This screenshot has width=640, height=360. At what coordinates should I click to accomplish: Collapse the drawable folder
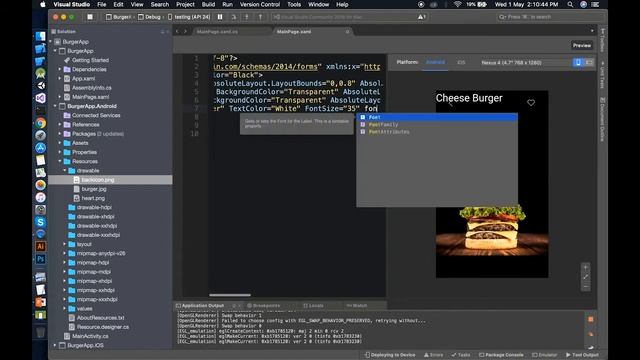point(65,171)
